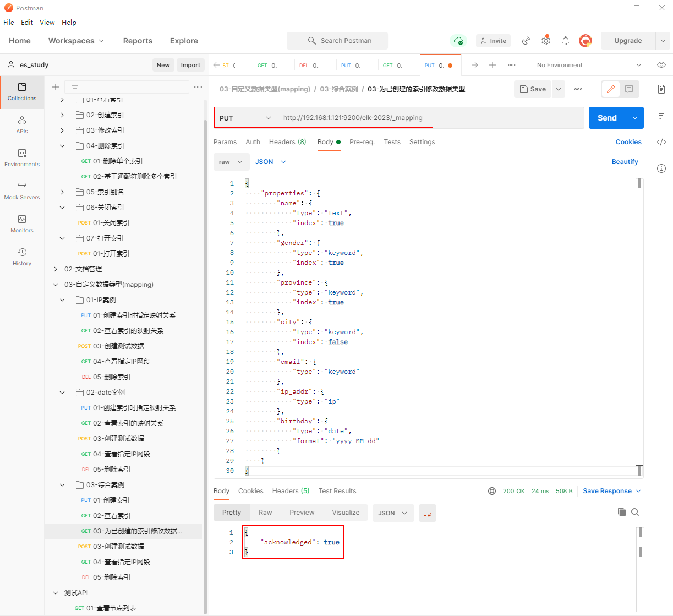Open the Mock Servers sidebar icon
Image resolution: width=673 pixels, height=616 pixels.
(x=22, y=190)
